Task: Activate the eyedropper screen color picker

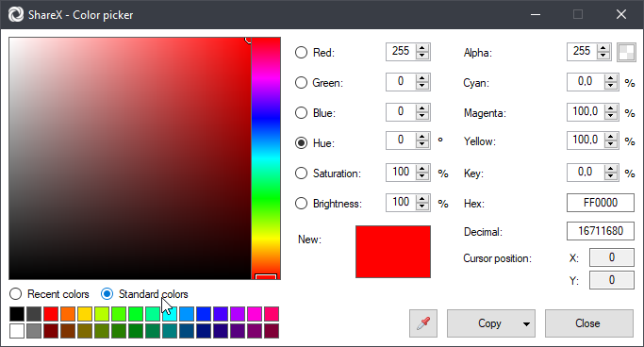Action: coord(423,323)
